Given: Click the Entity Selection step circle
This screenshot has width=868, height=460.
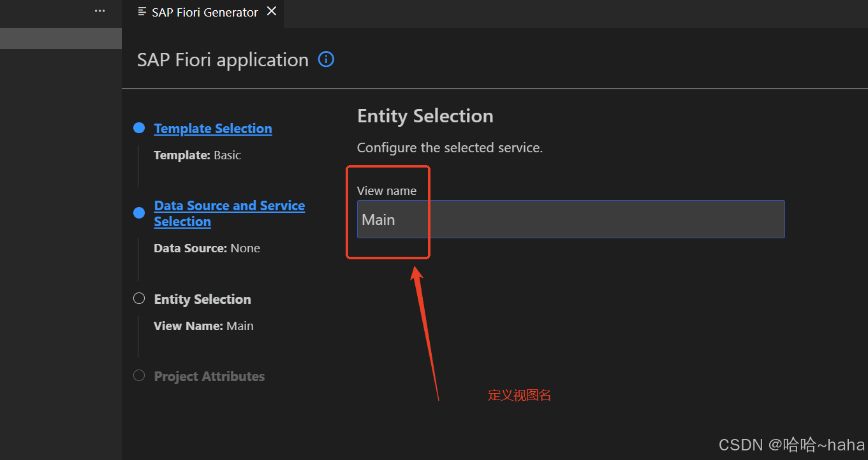Looking at the screenshot, I should (139, 298).
